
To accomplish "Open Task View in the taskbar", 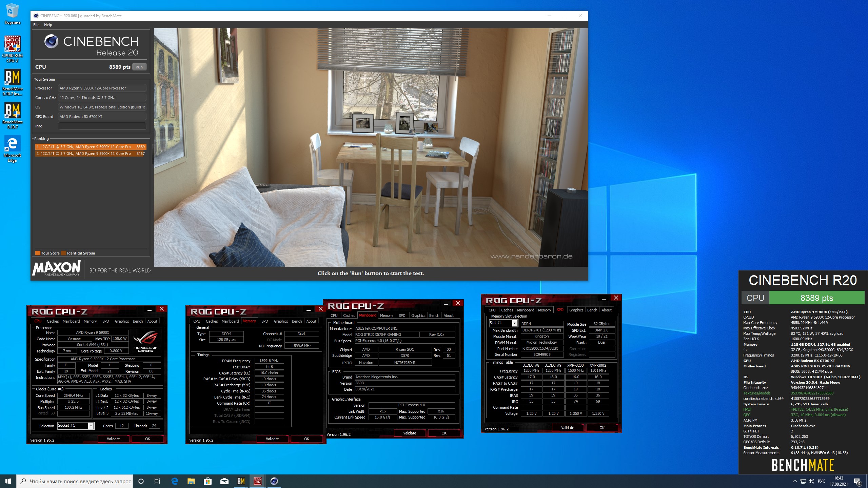I will click(157, 481).
